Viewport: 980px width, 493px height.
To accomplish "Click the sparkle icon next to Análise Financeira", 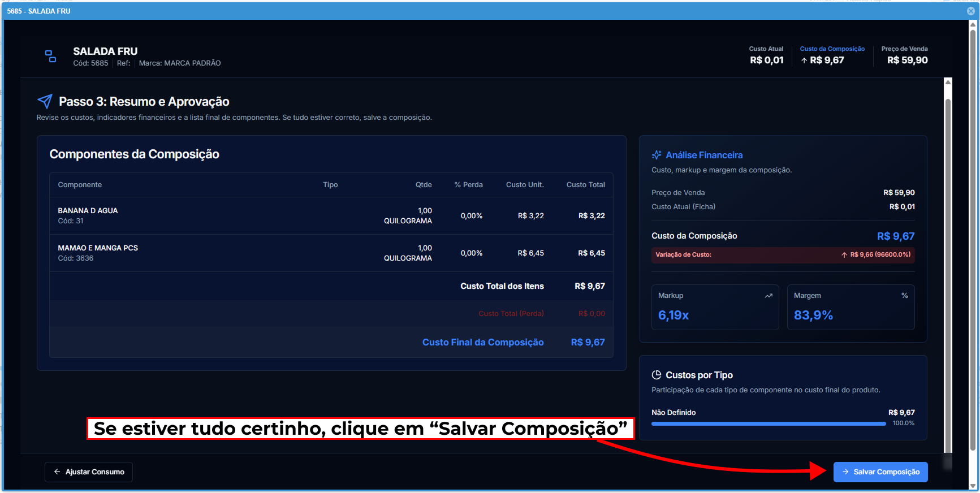I will 657,155.
